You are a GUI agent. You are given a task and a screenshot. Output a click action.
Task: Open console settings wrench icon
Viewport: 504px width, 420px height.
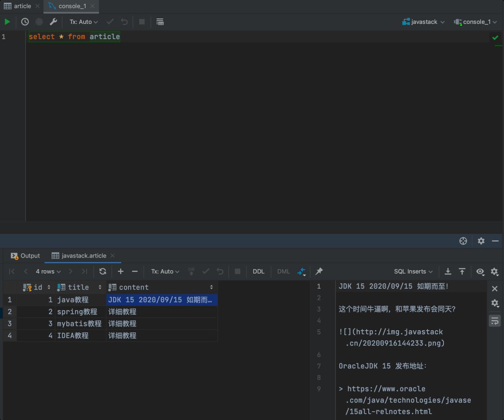tap(53, 22)
